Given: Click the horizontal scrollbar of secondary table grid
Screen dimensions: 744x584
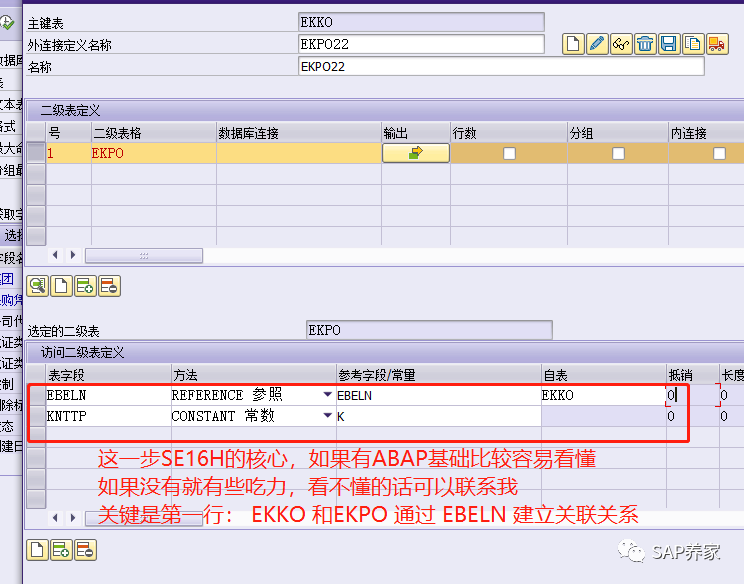Looking at the screenshot, I should pos(144,256).
